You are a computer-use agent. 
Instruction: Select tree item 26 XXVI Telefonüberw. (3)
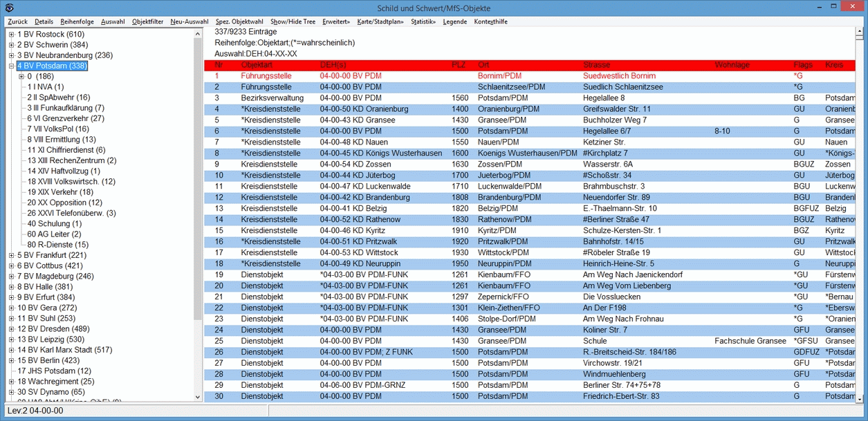pos(72,214)
